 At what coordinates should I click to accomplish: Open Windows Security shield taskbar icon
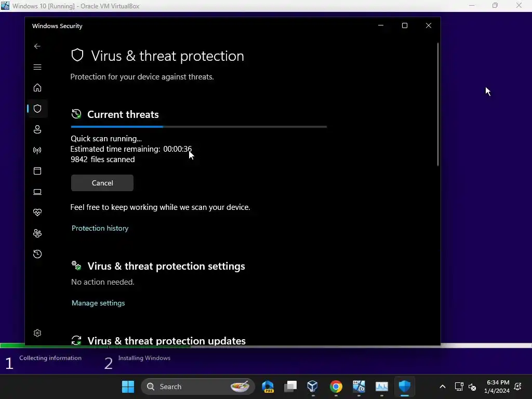(x=404, y=387)
